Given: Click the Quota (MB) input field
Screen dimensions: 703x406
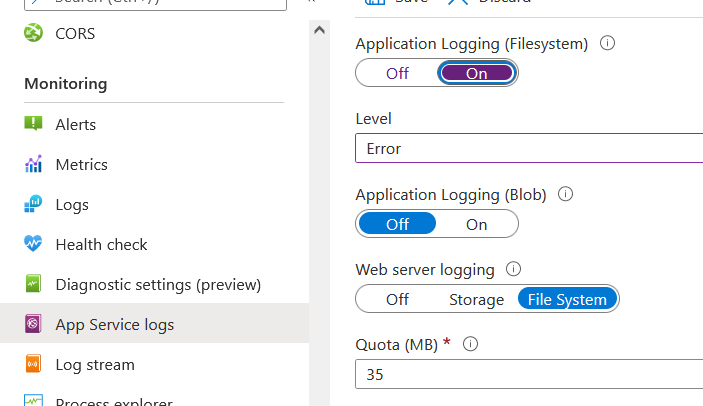Looking at the screenshot, I should tap(529, 374).
